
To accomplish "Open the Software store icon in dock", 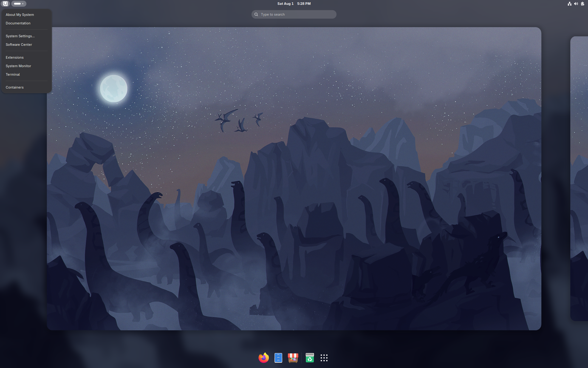I will click(x=293, y=357).
